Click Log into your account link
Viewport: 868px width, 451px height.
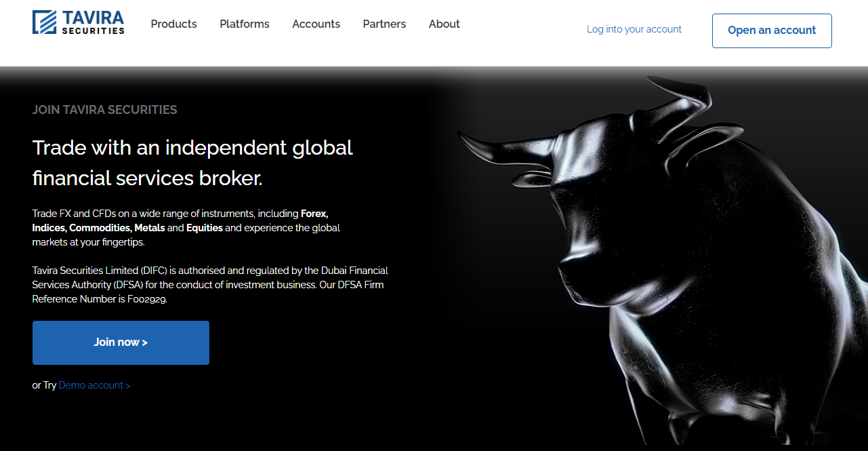pyautogui.click(x=634, y=29)
